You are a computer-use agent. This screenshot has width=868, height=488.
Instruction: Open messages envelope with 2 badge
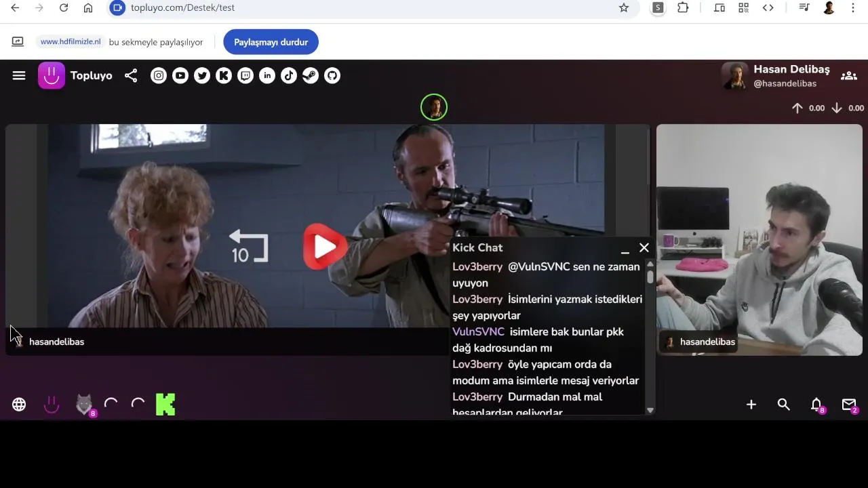[849, 405]
